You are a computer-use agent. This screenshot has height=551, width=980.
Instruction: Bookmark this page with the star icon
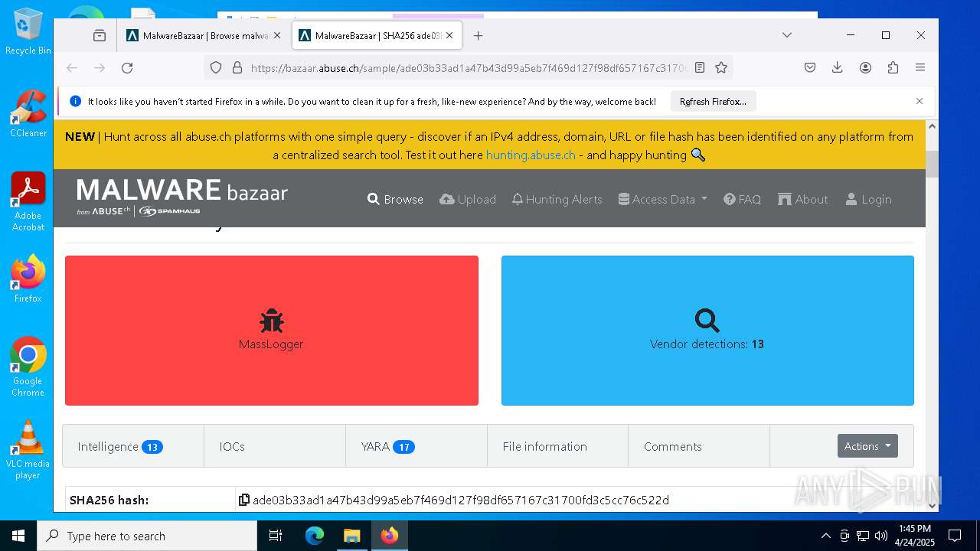pyautogui.click(x=721, y=68)
